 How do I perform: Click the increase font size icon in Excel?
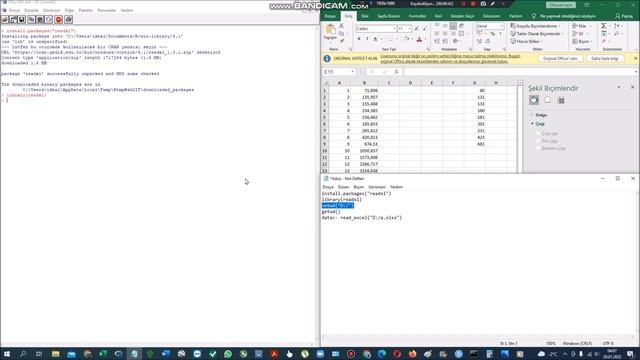[417, 29]
